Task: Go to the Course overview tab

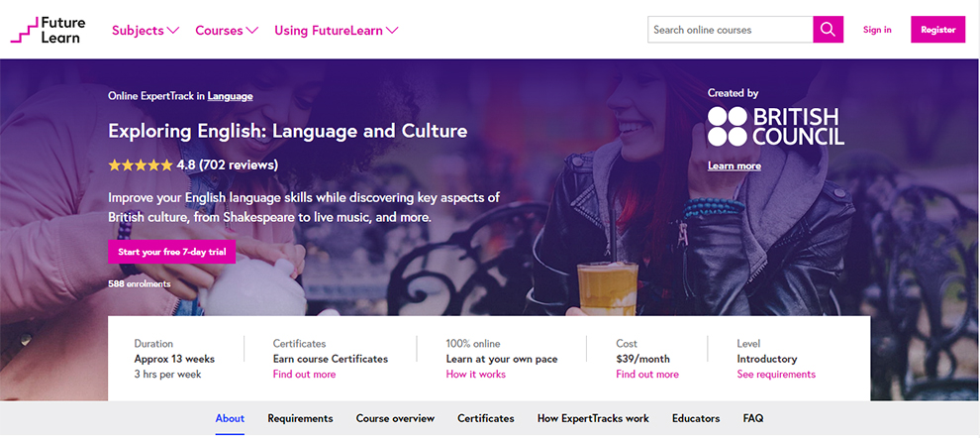Action: [395, 418]
